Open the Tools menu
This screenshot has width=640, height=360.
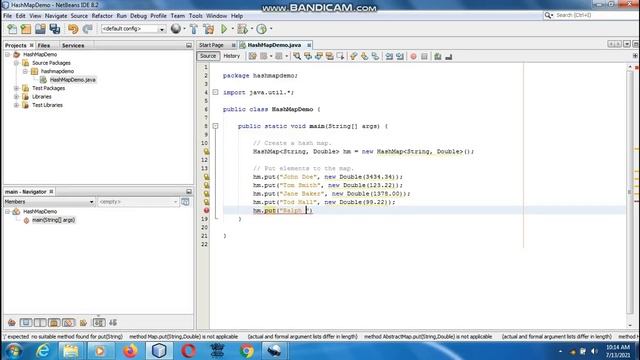[x=196, y=16]
